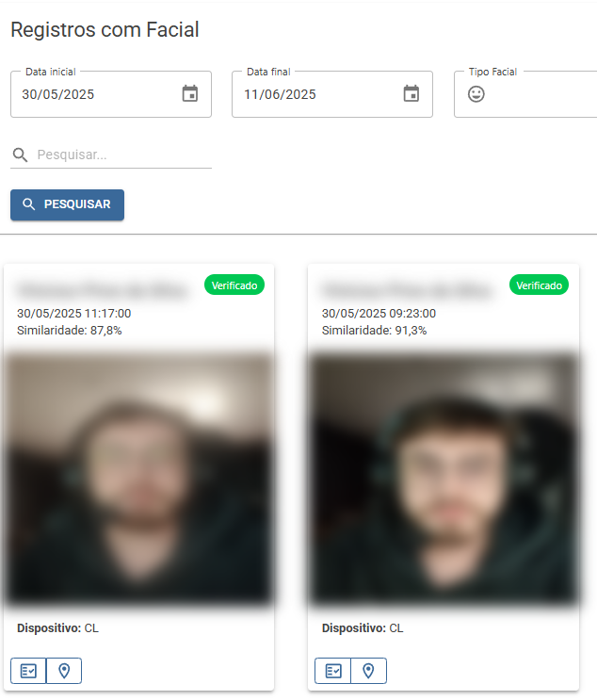Click the Verificado badge on the 91,3% card
This screenshot has height=700, width=597.
[x=539, y=285]
